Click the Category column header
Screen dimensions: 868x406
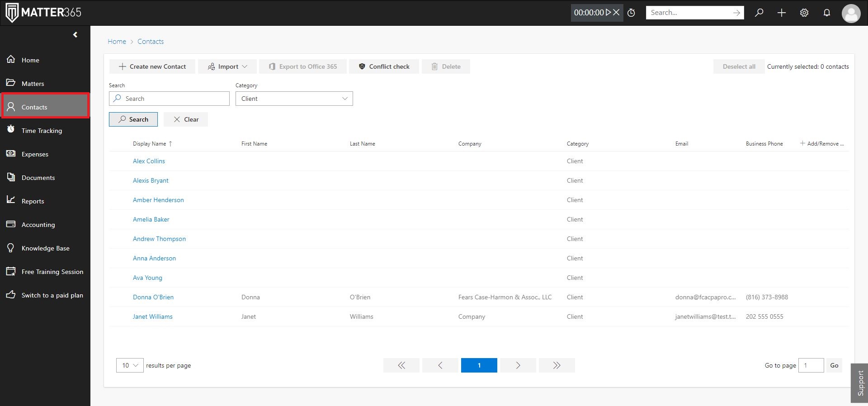(578, 144)
